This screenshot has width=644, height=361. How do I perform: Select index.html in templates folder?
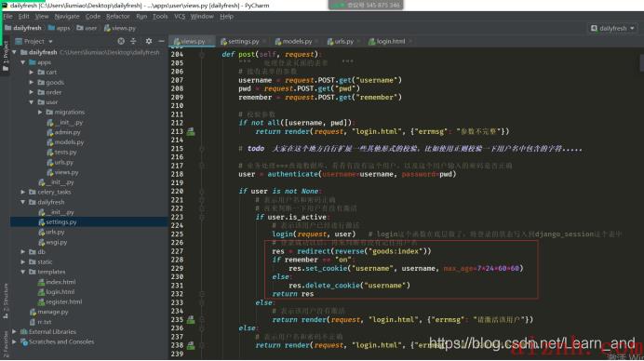[x=57, y=282]
